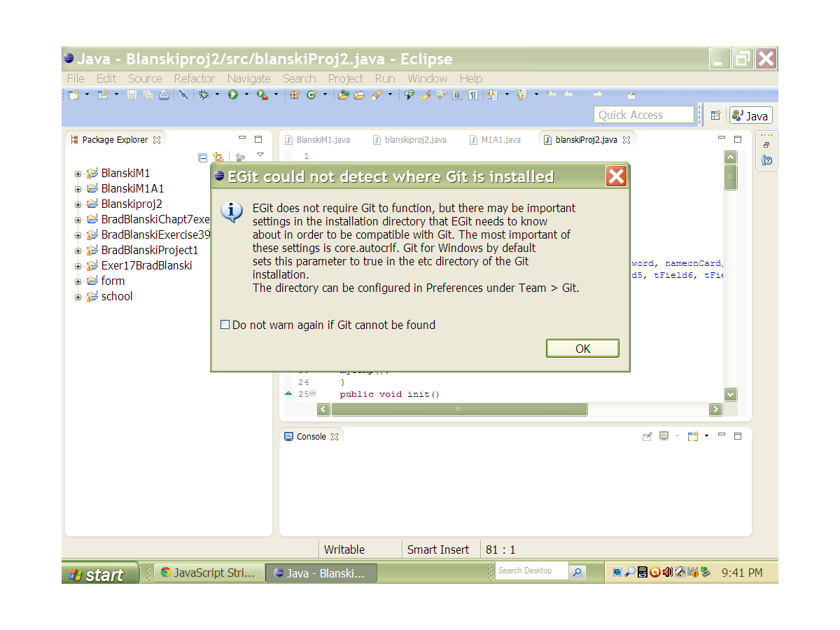Select the school project in Package Explorer

click(116, 296)
